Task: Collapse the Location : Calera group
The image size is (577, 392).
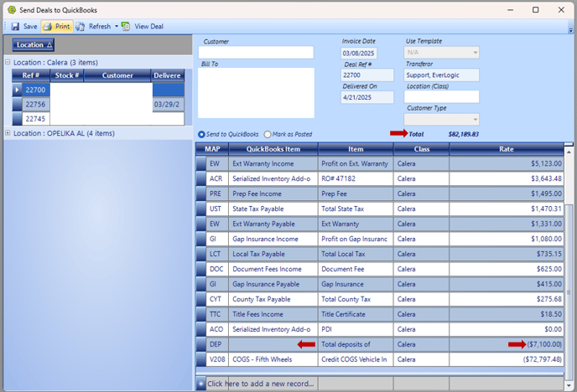Action: point(8,62)
